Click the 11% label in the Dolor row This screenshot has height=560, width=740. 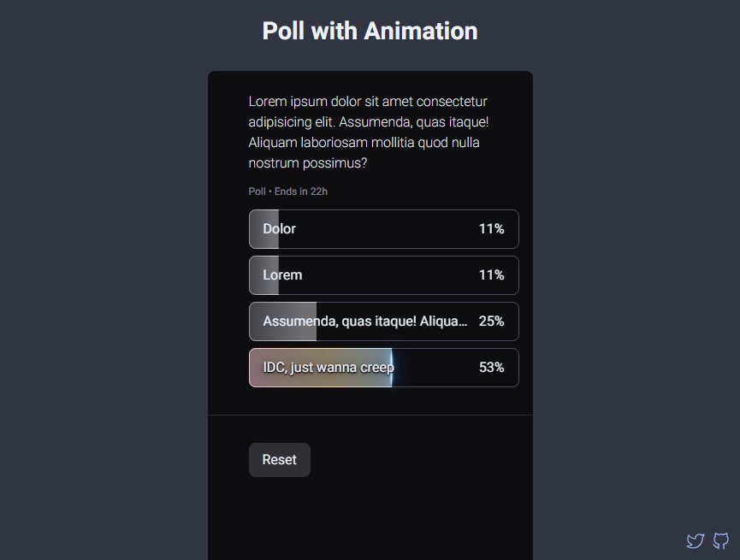pyautogui.click(x=491, y=229)
